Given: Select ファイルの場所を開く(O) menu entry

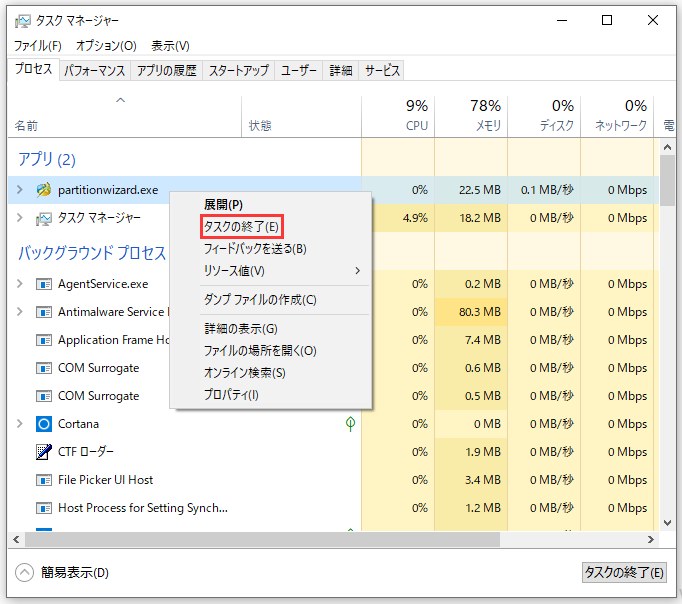Looking at the screenshot, I should click(x=271, y=350).
